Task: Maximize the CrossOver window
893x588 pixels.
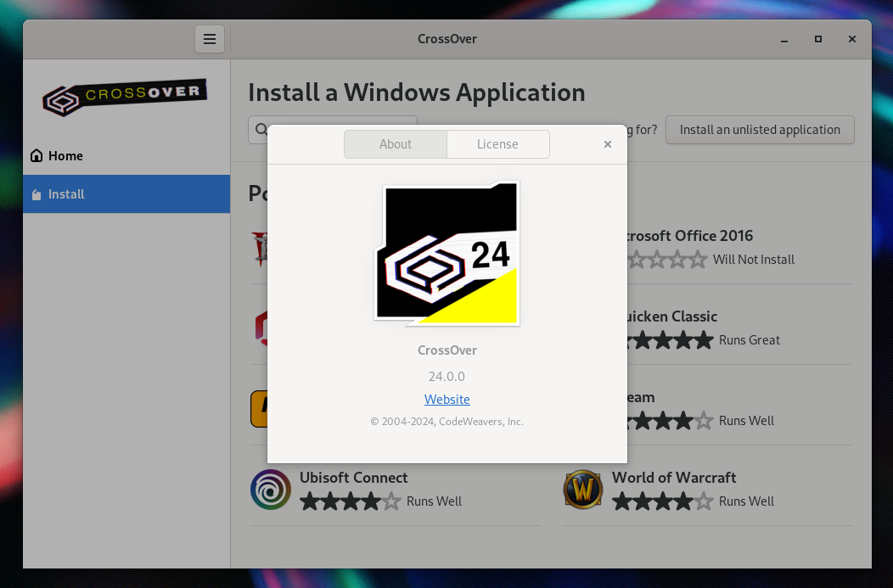Action: point(818,39)
